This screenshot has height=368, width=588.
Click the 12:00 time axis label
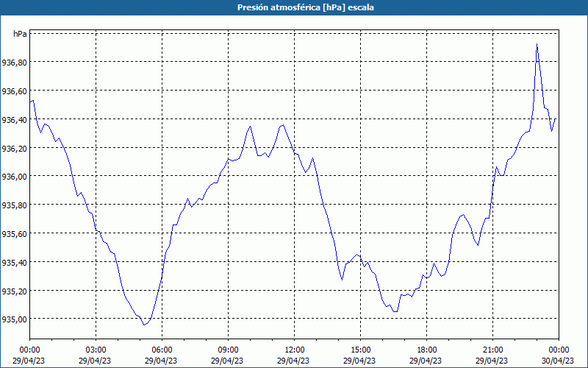coord(295,350)
